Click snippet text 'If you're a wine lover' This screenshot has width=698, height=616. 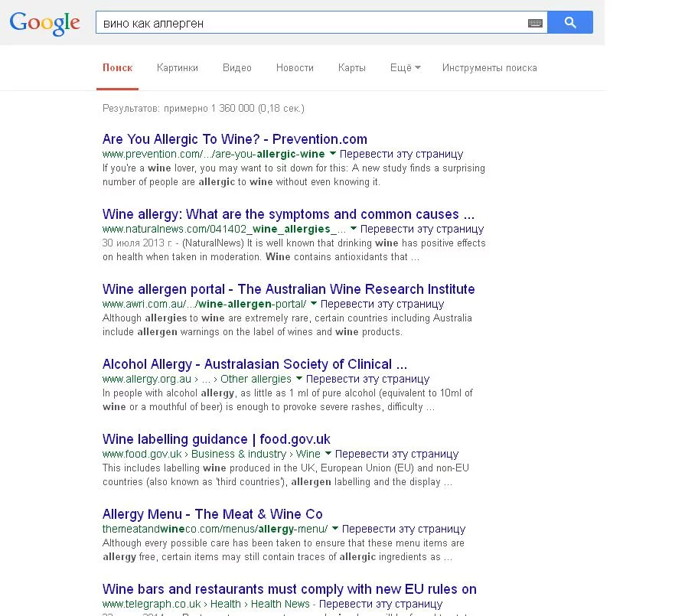click(x=149, y=168)
